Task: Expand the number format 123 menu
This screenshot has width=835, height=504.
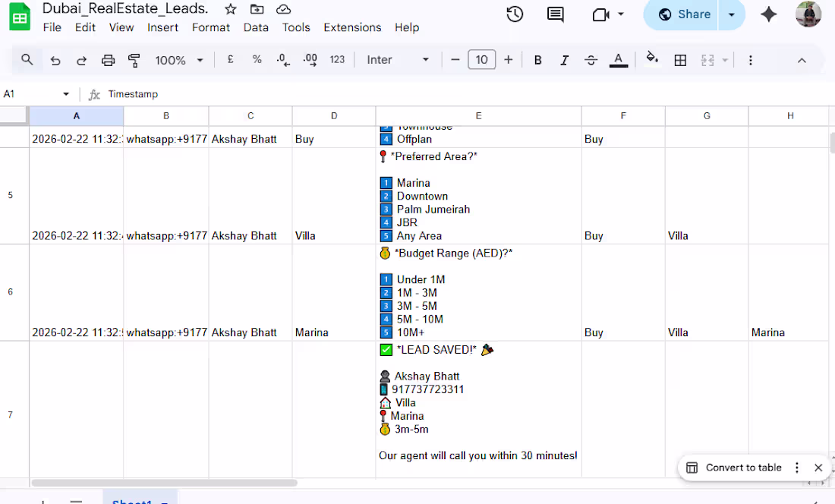Action: (x=337, y=59)
